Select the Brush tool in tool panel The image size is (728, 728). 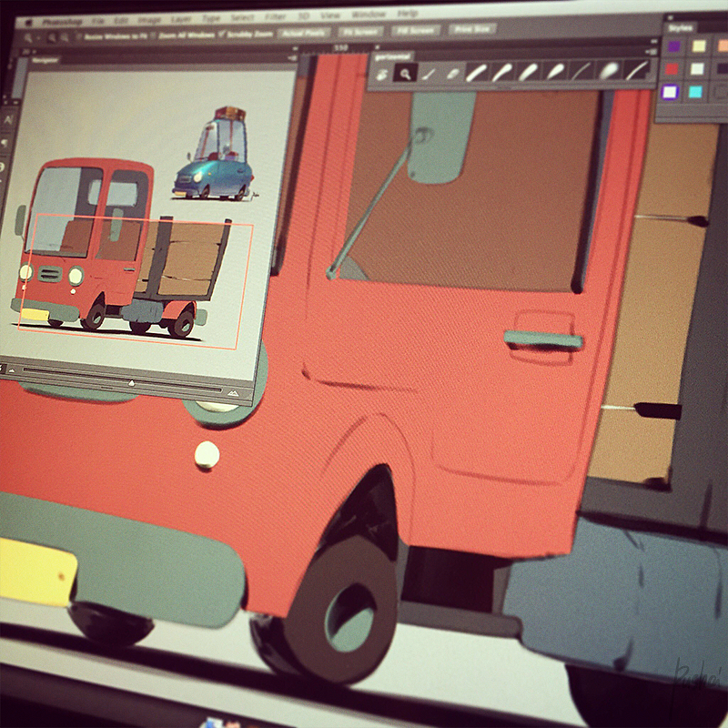[429, 74]
